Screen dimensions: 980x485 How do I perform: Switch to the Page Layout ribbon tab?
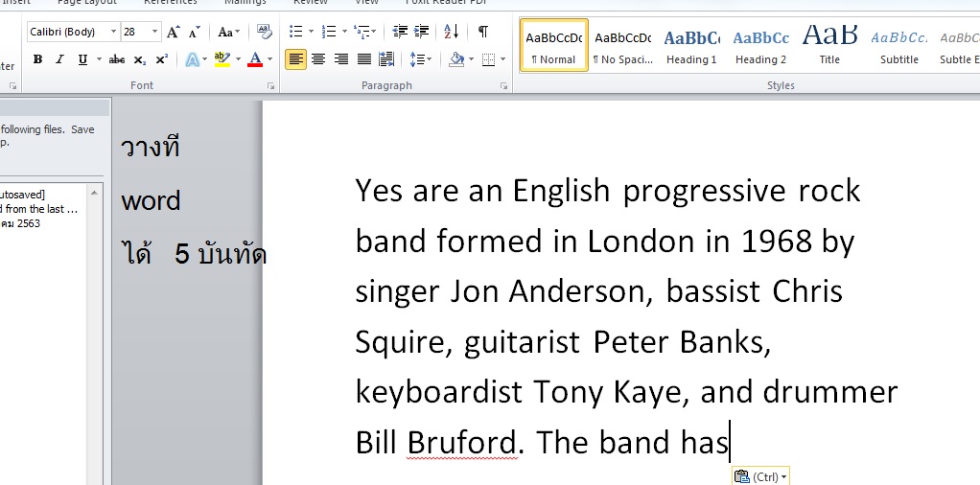click(87, 3)
